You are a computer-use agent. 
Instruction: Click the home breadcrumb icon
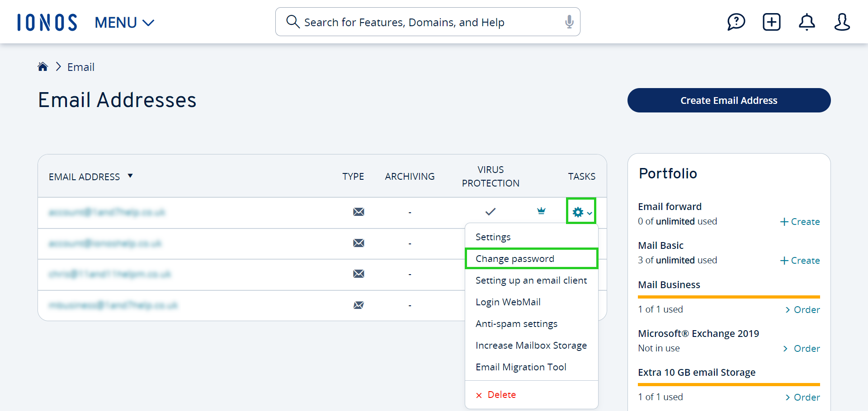pyautogui.click(x=42, y=67)
